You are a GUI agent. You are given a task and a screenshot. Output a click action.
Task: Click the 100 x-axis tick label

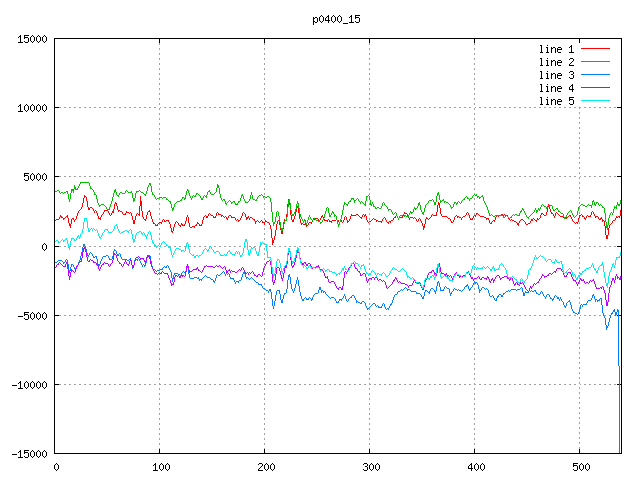tap(160, 467)
